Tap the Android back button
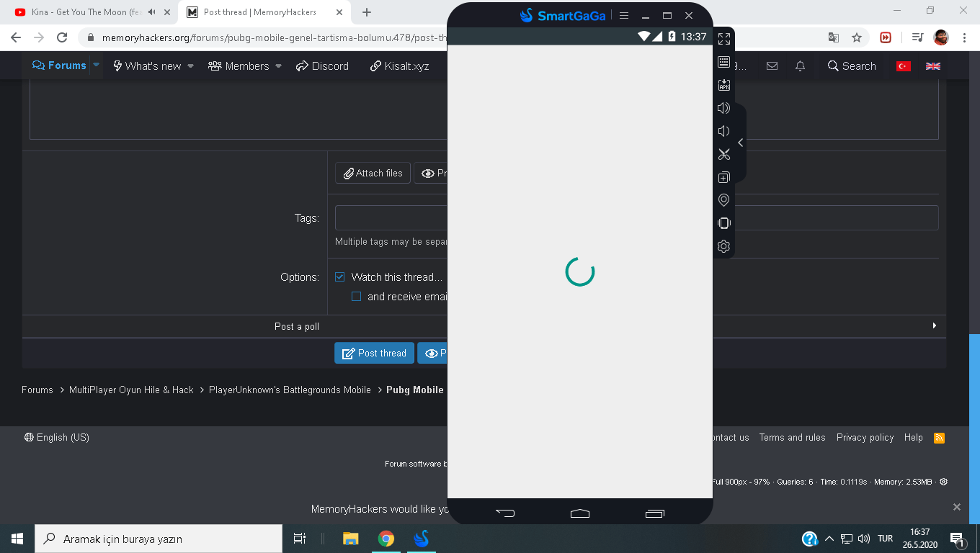 coord(505,513)
